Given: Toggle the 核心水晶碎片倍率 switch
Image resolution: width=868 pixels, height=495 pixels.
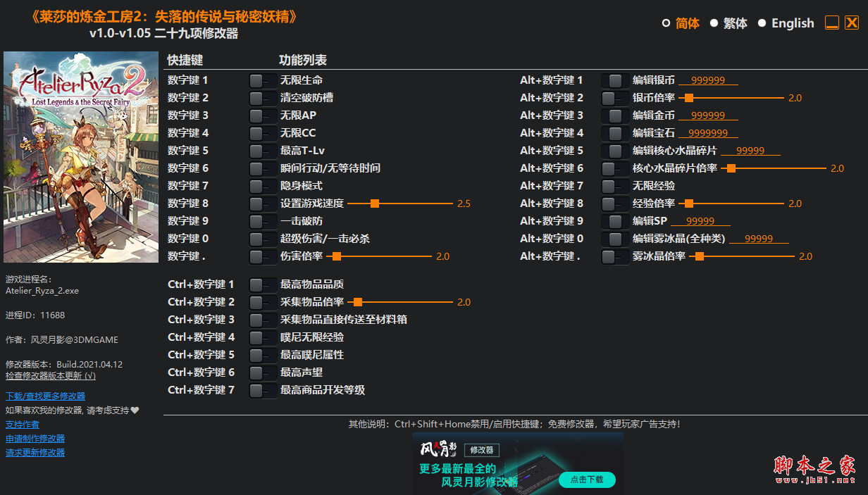Looking at the screenshot, I should (615, 168).
